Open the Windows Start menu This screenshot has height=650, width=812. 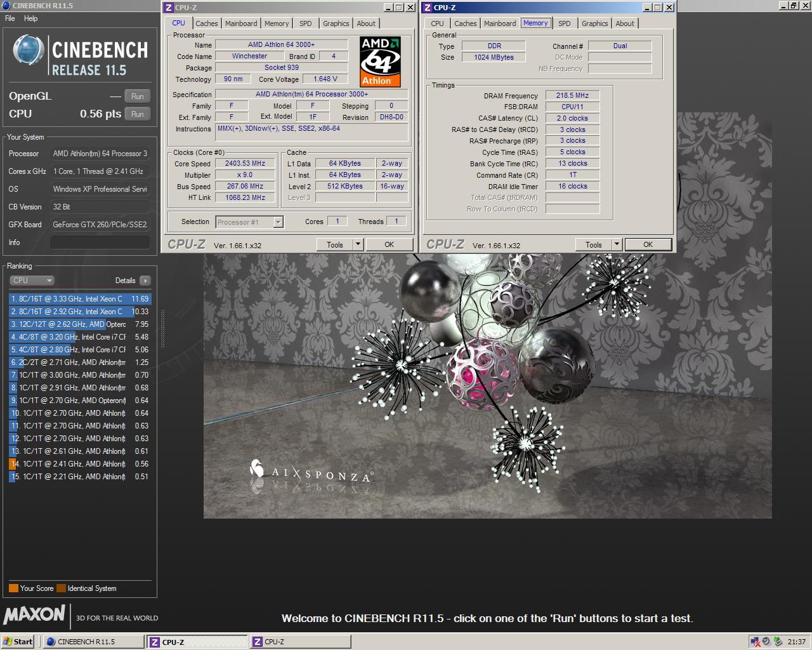coord(18,642)
